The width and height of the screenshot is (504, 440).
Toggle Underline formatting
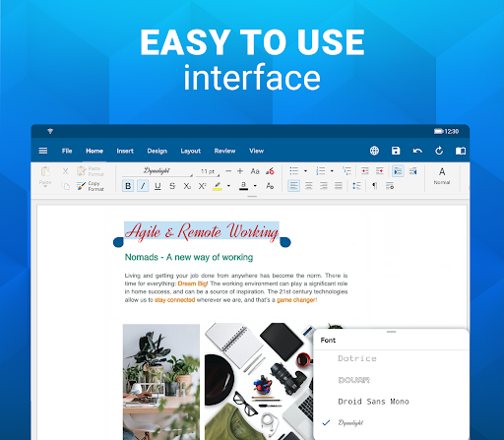tap(157, 186)
